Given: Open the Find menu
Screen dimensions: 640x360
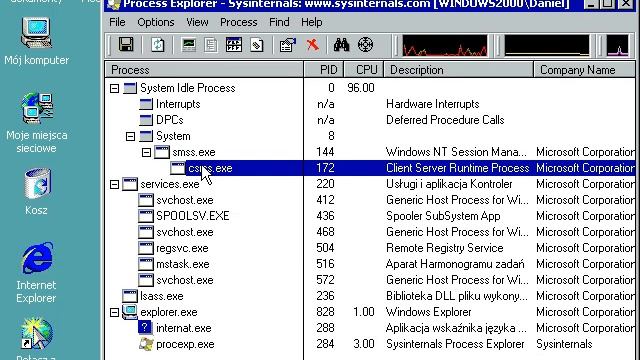Looking at the screenshot, I should click(x=279, y=22).
